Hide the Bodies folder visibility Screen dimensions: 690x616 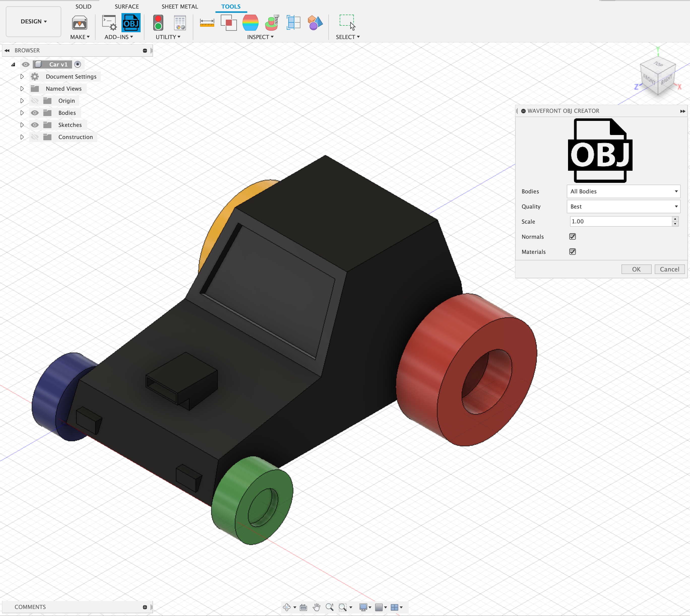pyautogui.click(x=35, y=113)
